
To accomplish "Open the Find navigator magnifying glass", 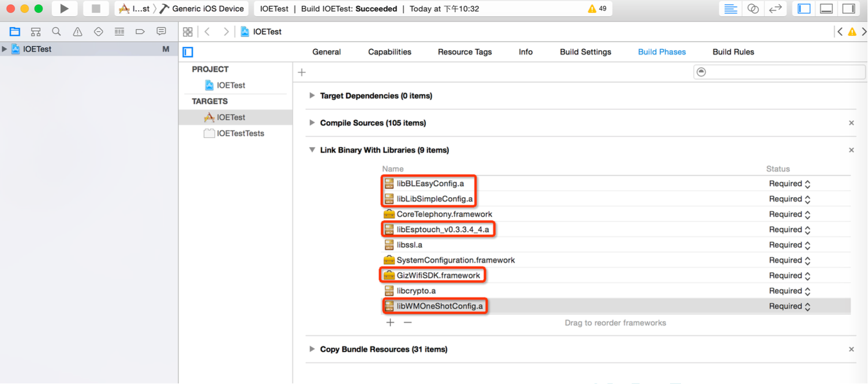I will 56,32.
